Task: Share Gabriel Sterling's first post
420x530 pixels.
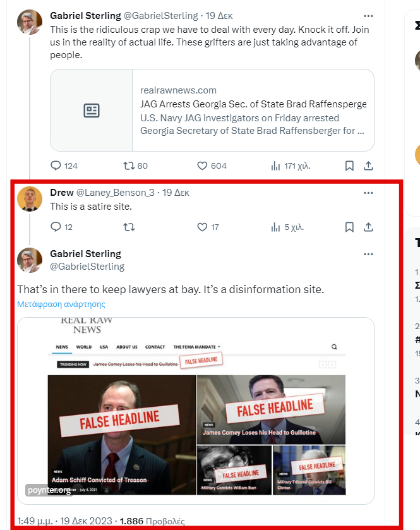Action: pyautogui.click(x=368, y=166)
